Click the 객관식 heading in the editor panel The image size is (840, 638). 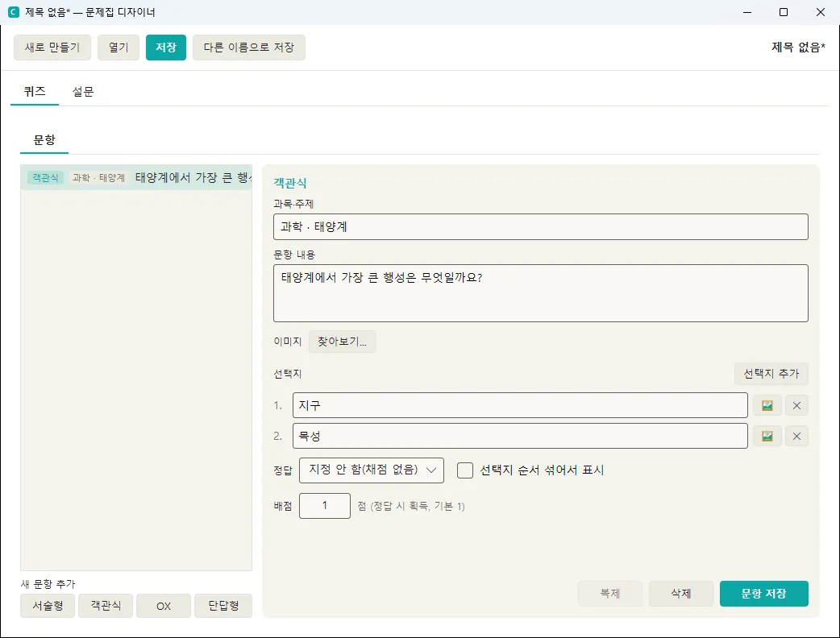click(x=290, y=183)
